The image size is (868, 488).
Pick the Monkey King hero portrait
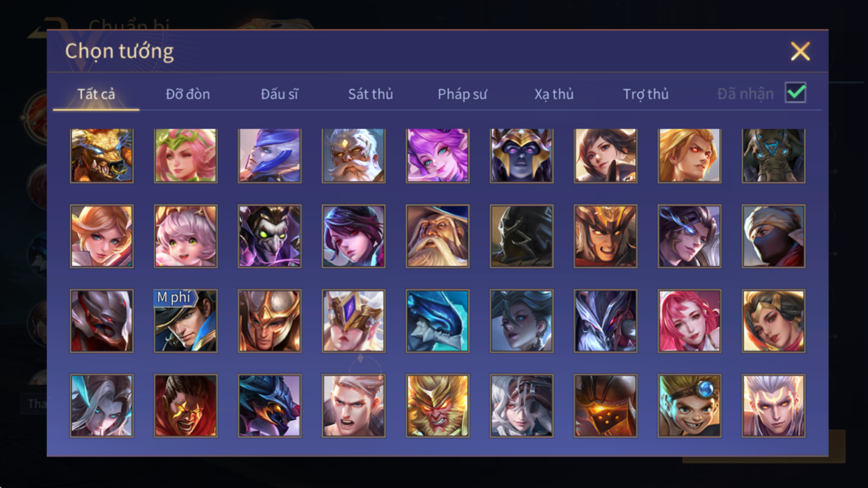[437, 406]
